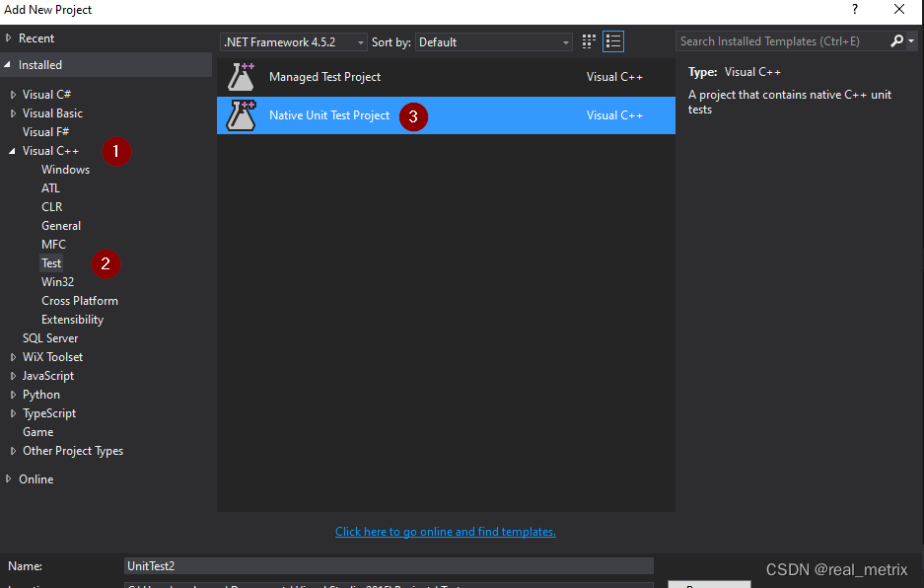The image size is (924, 588).
Task: Focus the Search Installed Templates field
Action: click(x=783, y=41)
